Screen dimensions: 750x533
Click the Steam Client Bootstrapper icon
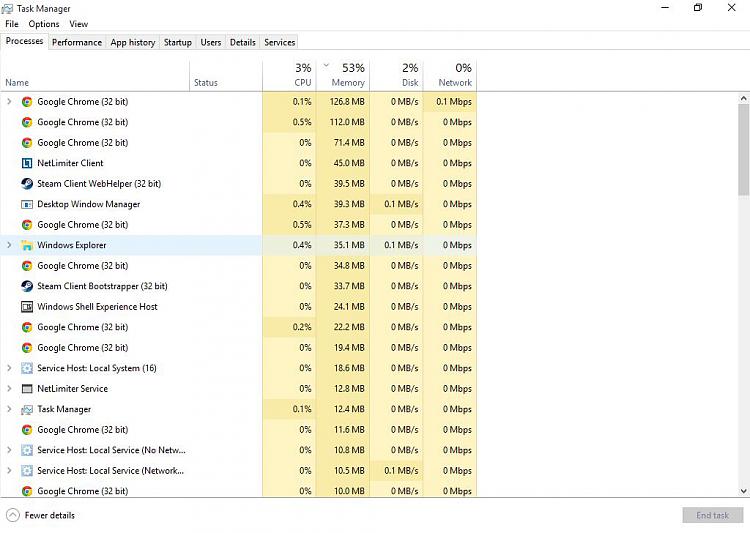tap(27, 286)
